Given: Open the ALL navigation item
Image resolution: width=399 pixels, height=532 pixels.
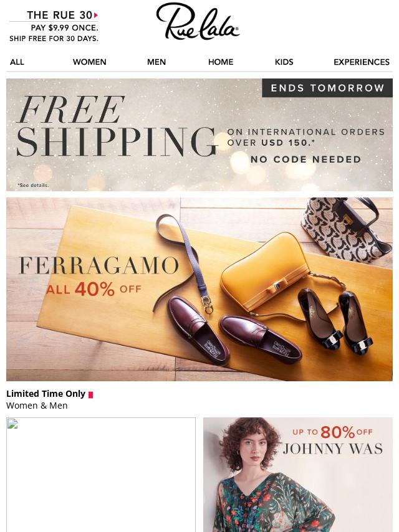Looking at the screenshot, I should [17, 62].
